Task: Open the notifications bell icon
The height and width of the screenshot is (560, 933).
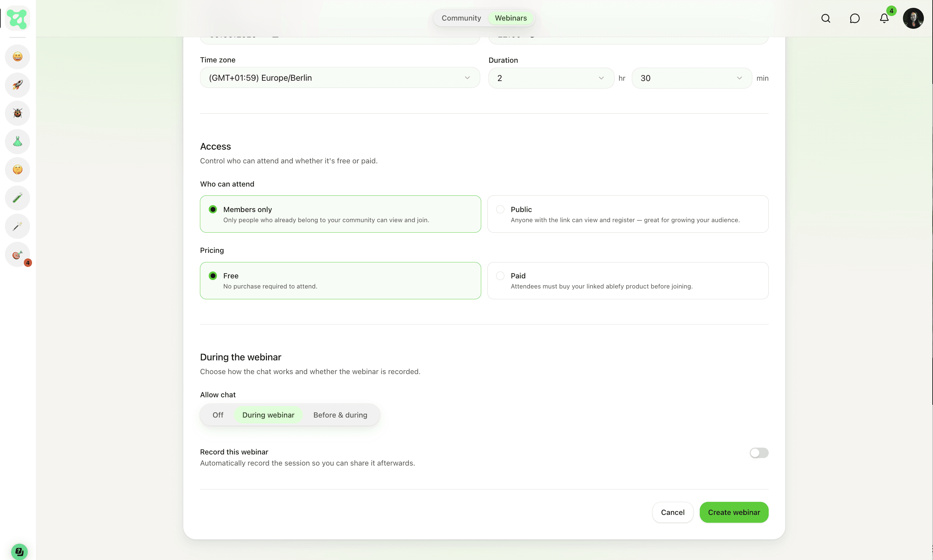Action: tap(884, 18)
